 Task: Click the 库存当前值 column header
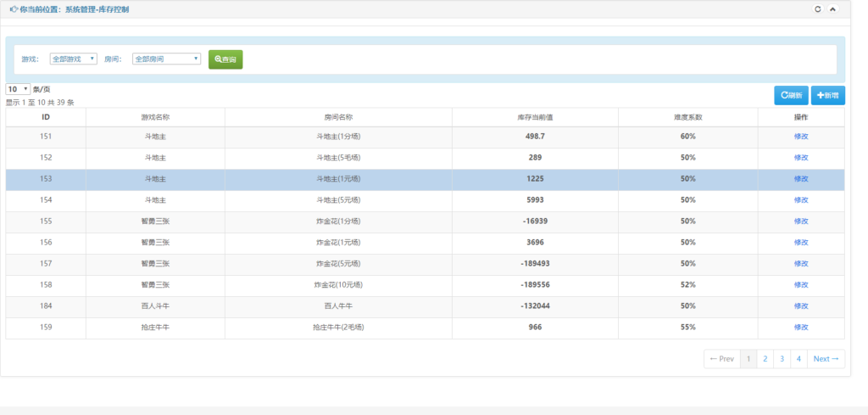535,117
